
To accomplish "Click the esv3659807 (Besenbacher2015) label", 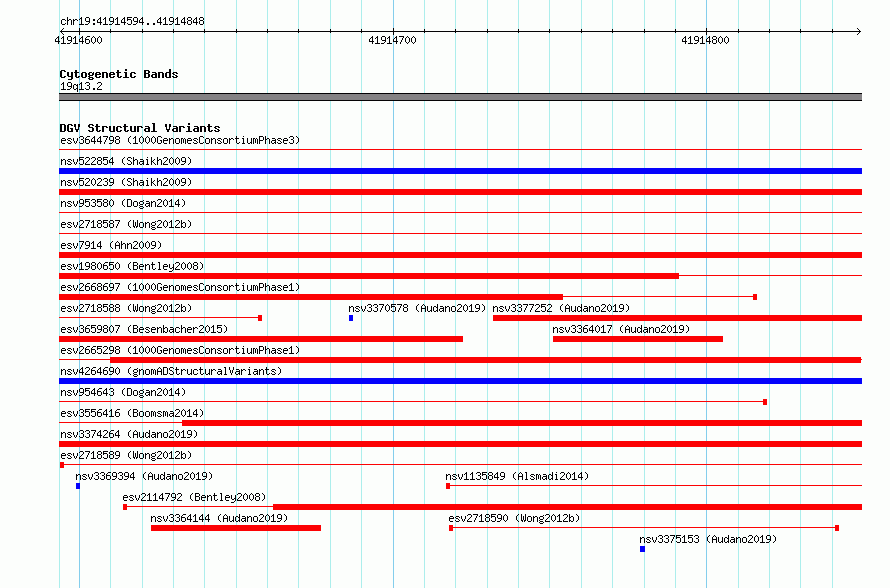I will pyautogui.click(x=144, y=329).
